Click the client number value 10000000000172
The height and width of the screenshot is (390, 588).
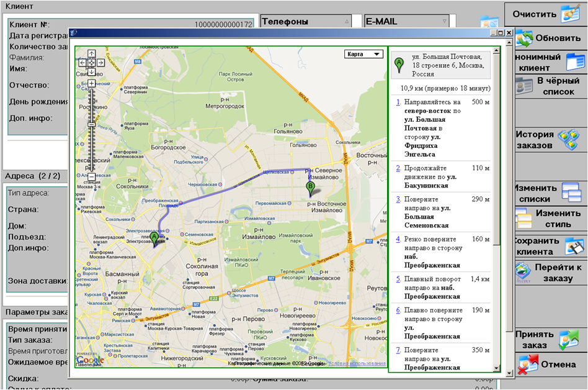(x=223, y=24)
